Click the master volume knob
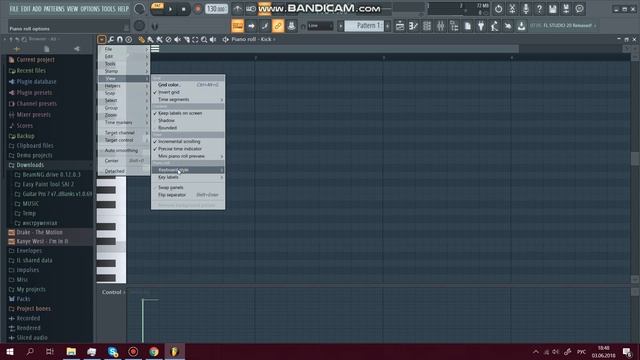Image resolution: width=640 pixels, height=360 pixels. point(139,9)
